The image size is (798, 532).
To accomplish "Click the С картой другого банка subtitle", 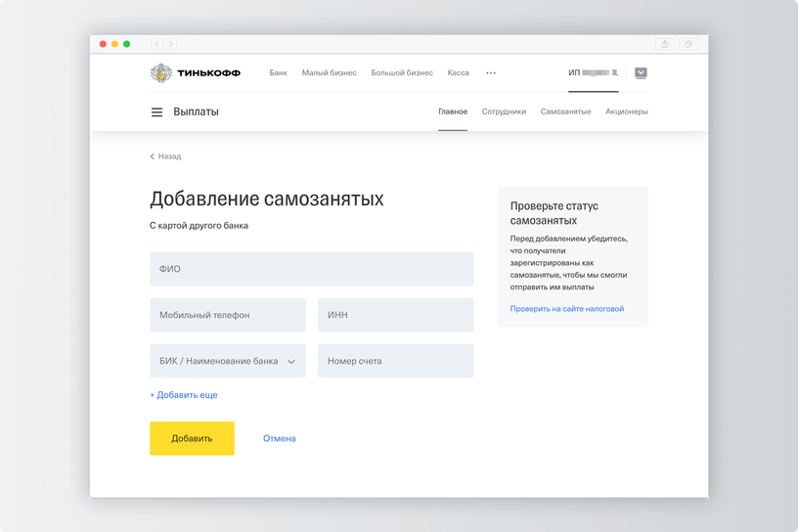I will [x=199, y=226].
